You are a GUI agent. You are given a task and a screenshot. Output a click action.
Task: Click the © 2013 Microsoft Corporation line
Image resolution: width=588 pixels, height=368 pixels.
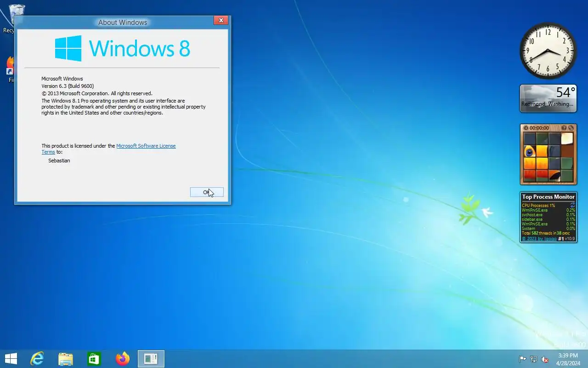click(x=97, y=93)
